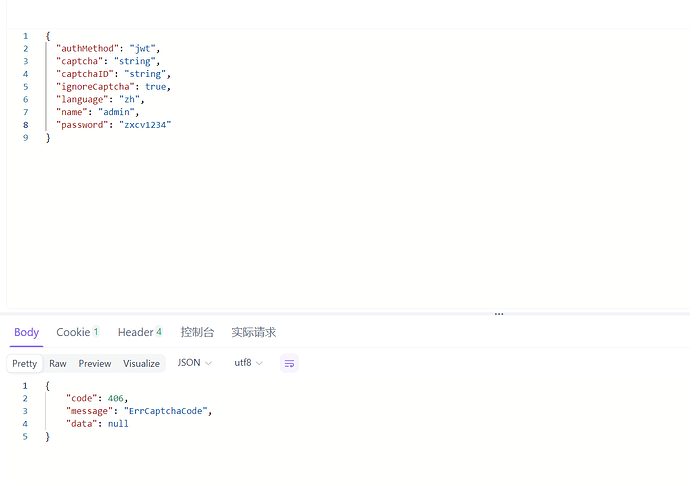Switch to Raw response view

pos(58,364)
